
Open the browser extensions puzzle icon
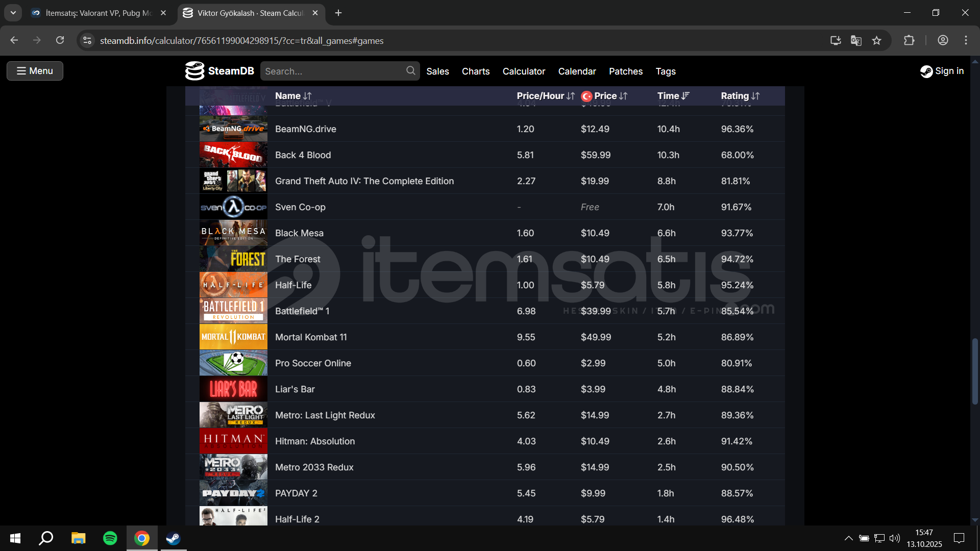[x=909, y=40]
